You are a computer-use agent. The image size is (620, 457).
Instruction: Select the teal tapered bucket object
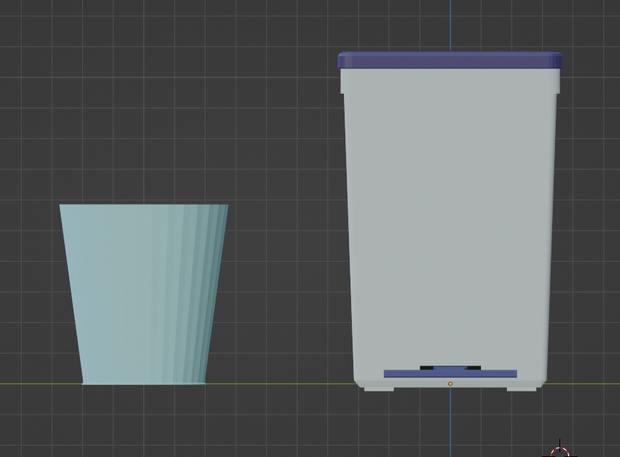coord(144,294)
